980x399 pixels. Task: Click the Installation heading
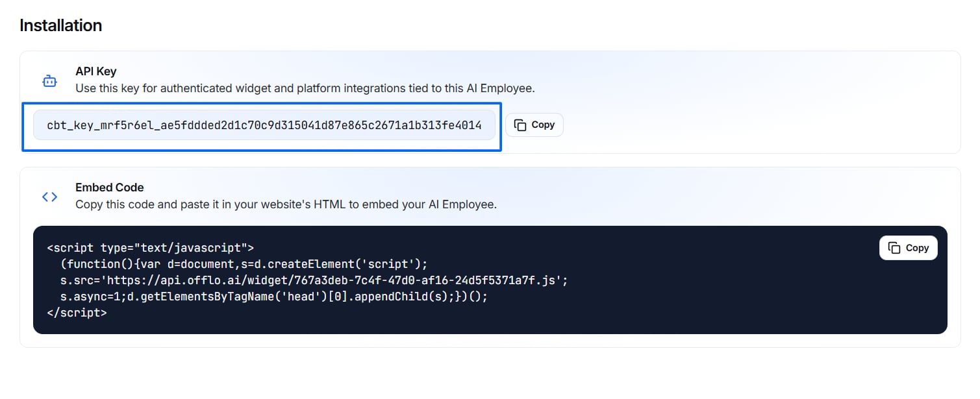coord(61,25)
